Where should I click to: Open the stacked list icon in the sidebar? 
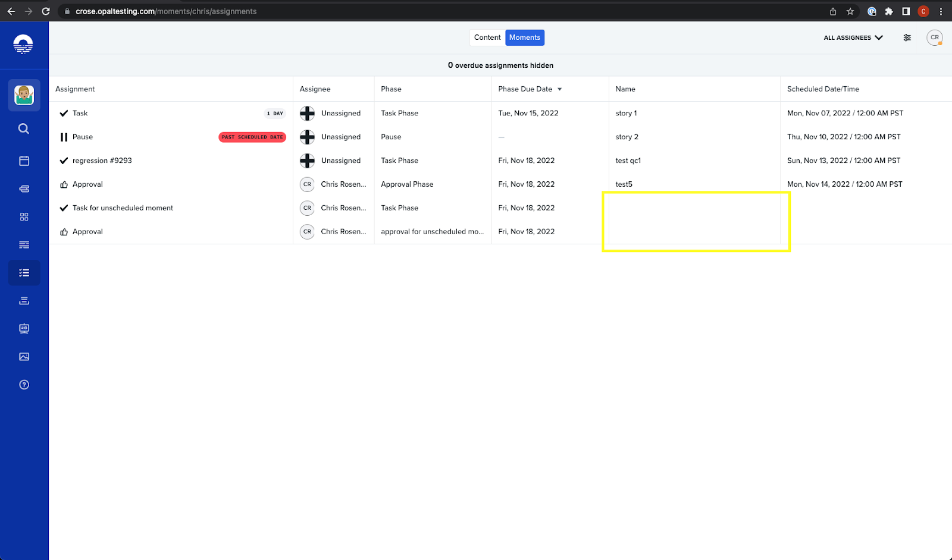click(x=24, y=301)
